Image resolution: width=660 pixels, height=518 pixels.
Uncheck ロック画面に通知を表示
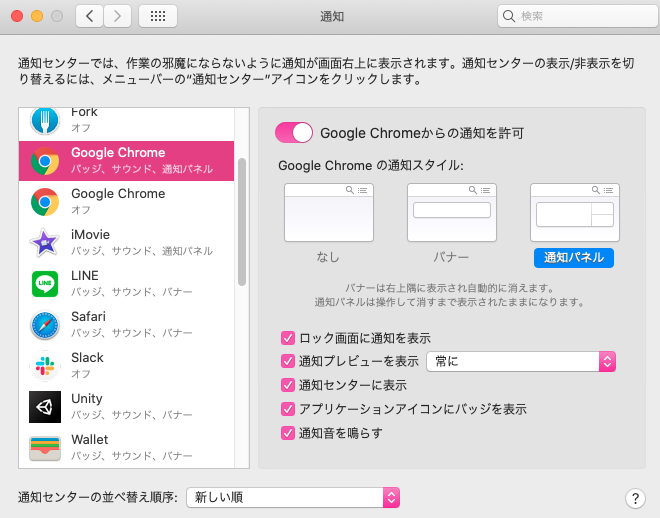tap(288, 337)
